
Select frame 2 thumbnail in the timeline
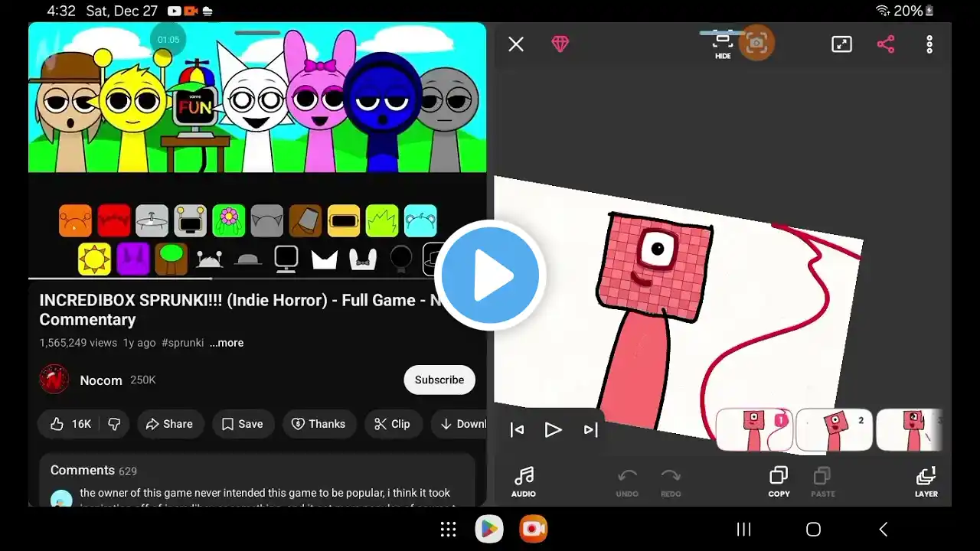point(835,430)
